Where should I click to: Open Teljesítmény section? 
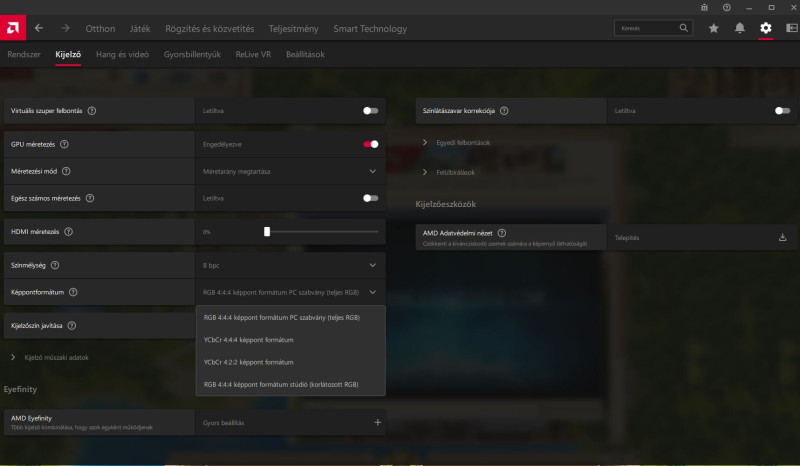(x=293, y=29)
